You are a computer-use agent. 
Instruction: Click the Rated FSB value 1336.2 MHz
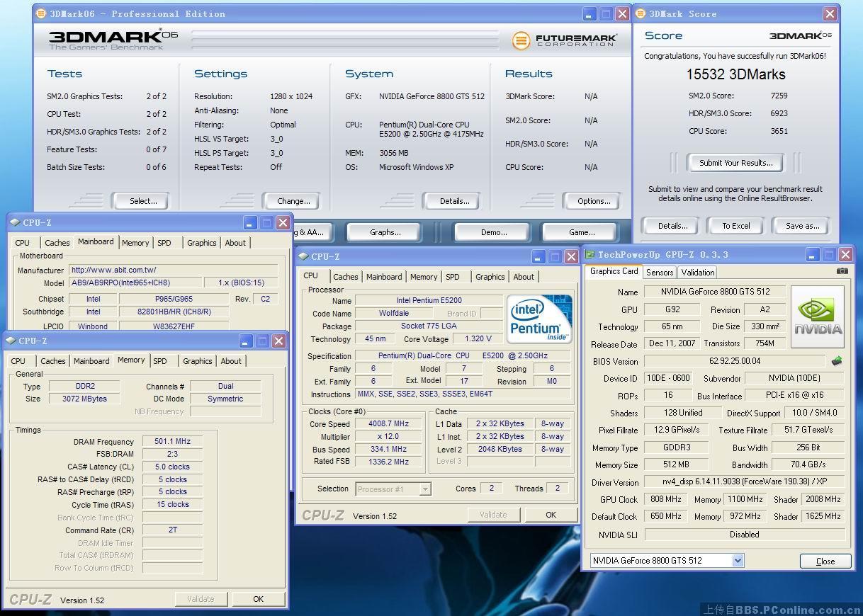tap(388, 462)
